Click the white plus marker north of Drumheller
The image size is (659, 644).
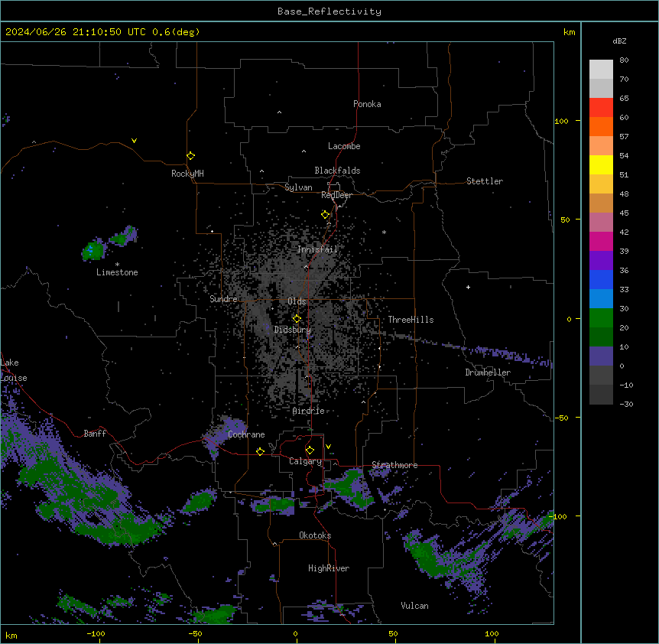(x=468, y=287)
